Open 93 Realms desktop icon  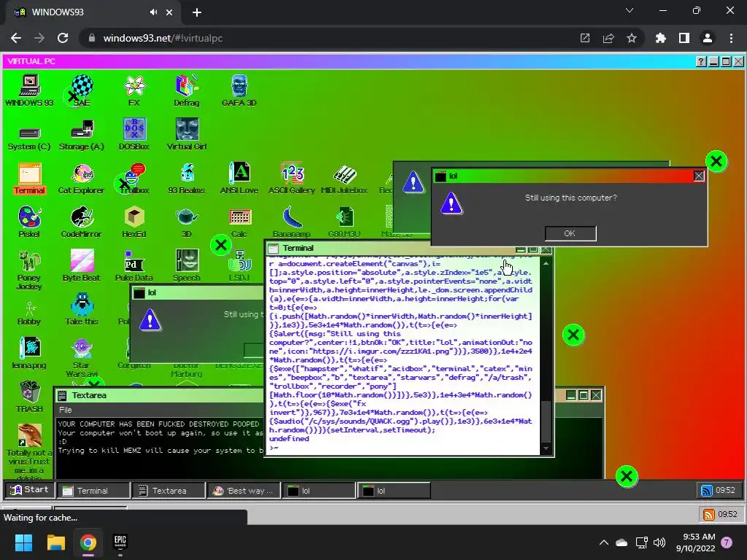click(x=186, y=179)
